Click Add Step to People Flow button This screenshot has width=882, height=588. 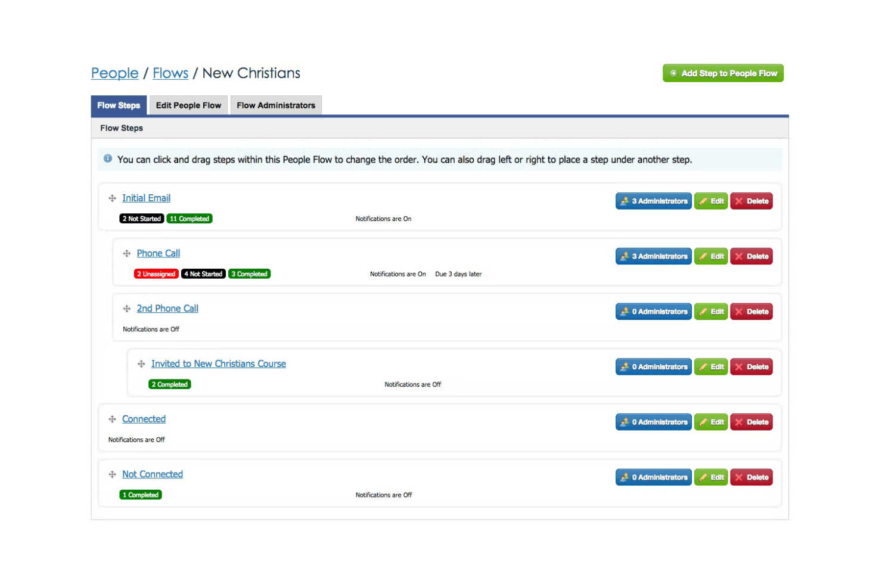pos(723,73)
